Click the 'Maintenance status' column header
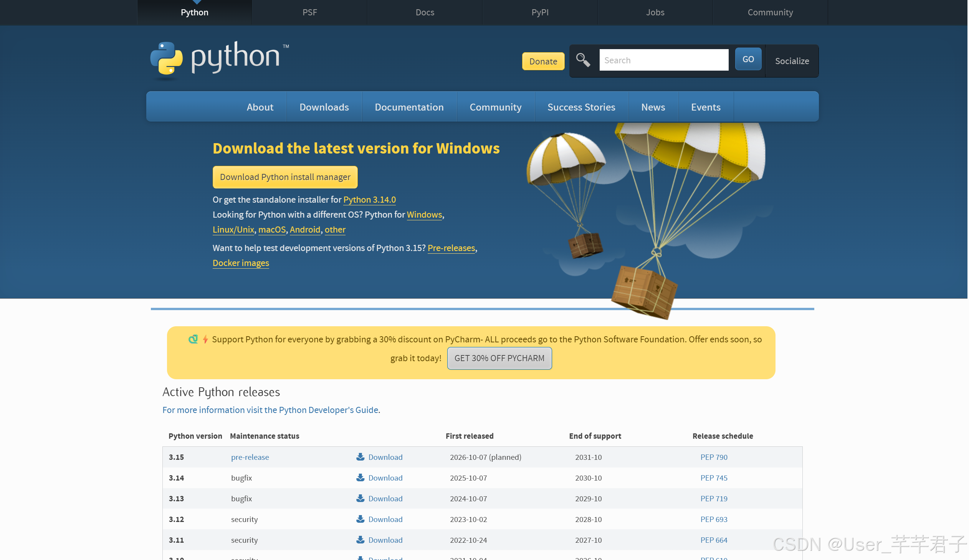 (x=265, y=436)
